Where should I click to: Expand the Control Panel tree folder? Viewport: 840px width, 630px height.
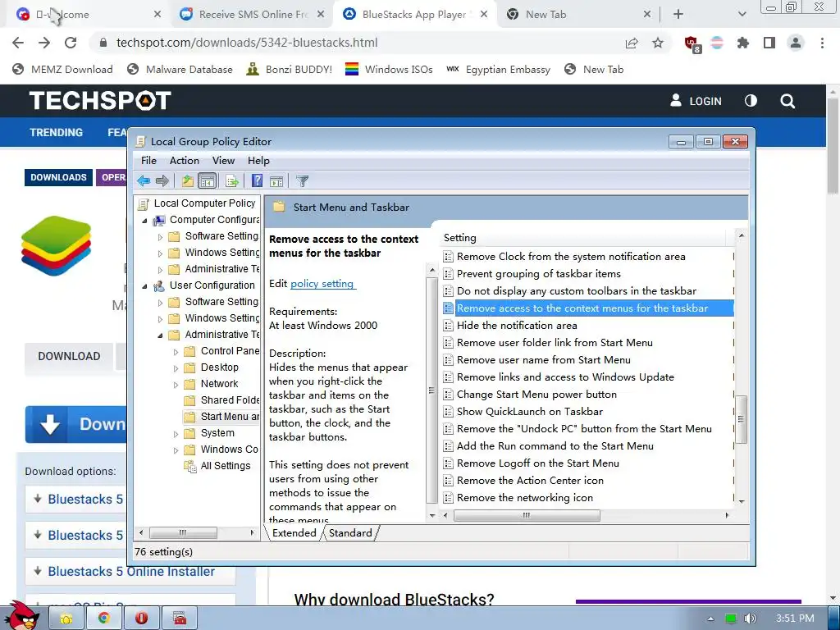tap(176, 352)
